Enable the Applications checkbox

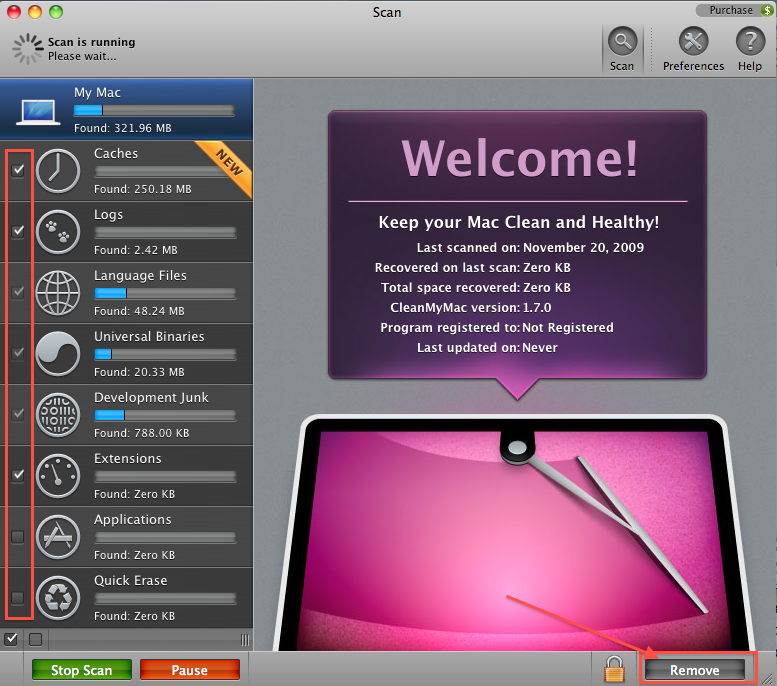click(x=18, y=537)
